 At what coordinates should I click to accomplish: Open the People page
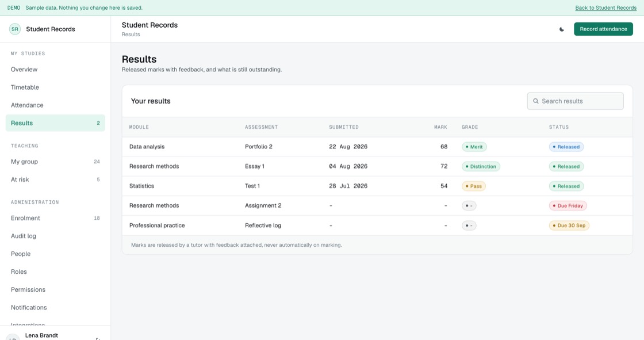55,254
